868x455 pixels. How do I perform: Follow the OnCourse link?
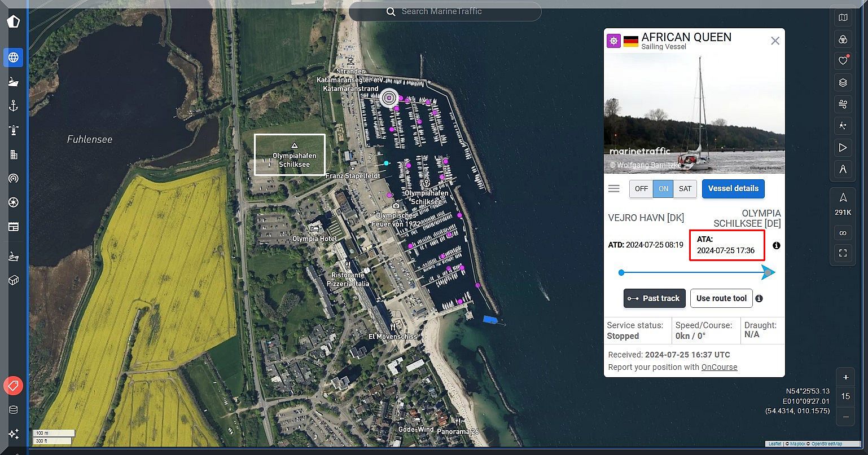point(719,367)
